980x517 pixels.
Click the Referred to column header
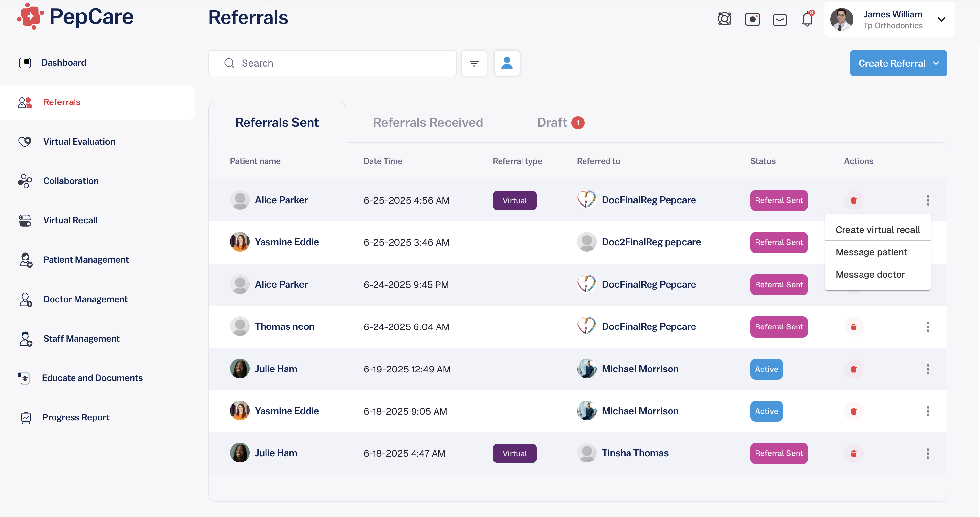[598, 161]
